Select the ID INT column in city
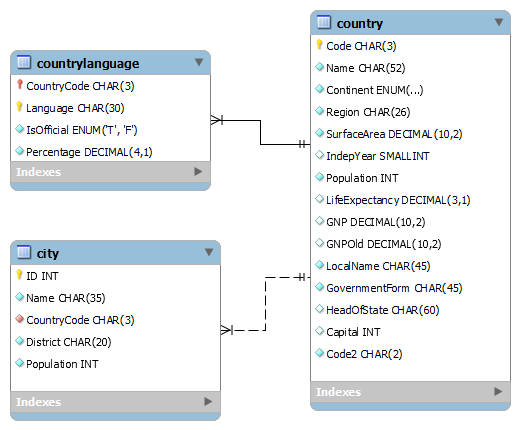 42,276
